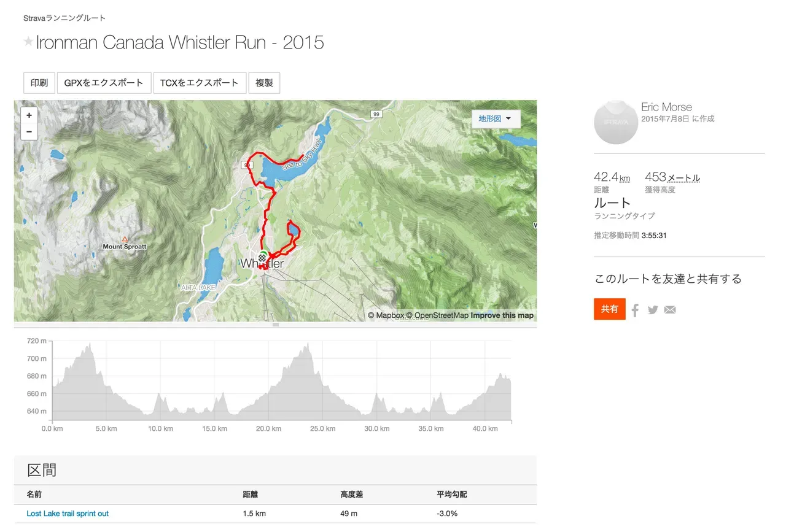Image resolution: width=786 pixels, height=532 pixels.
Task: Click TCXをエクスポート to export TCX
Action: pyautogui.click(x=200, y=82)
